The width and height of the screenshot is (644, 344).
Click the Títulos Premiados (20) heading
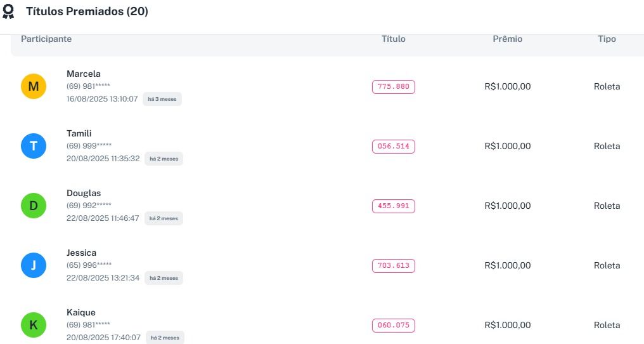coord(87,11)
